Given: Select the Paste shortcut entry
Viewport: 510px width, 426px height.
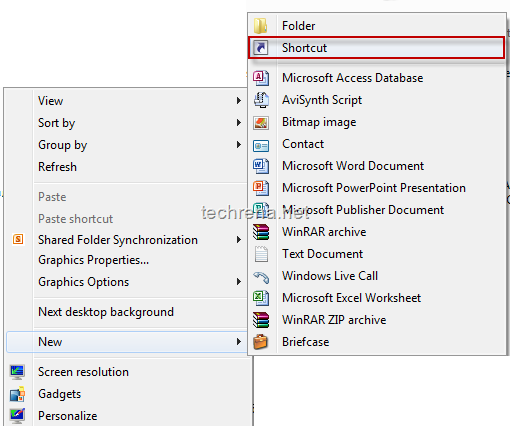Looking at the screenshot, I should 75,219.
